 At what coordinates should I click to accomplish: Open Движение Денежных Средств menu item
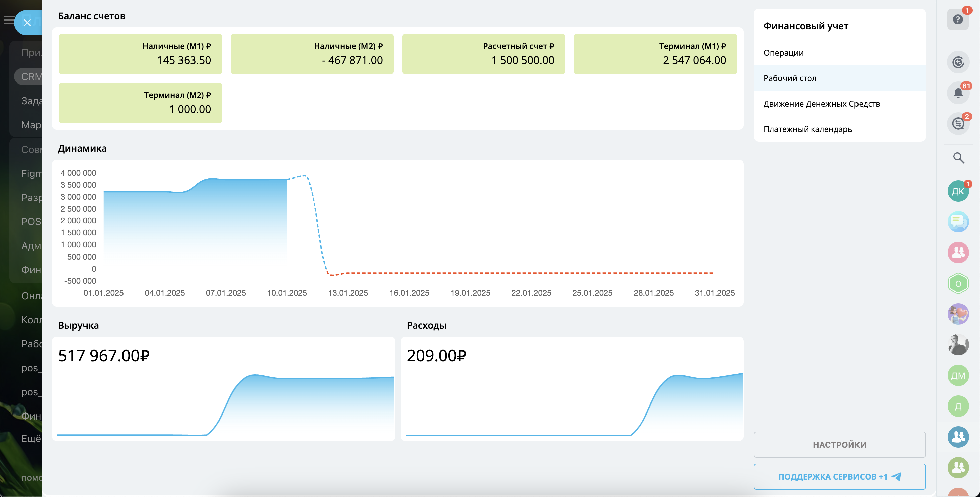821,104
